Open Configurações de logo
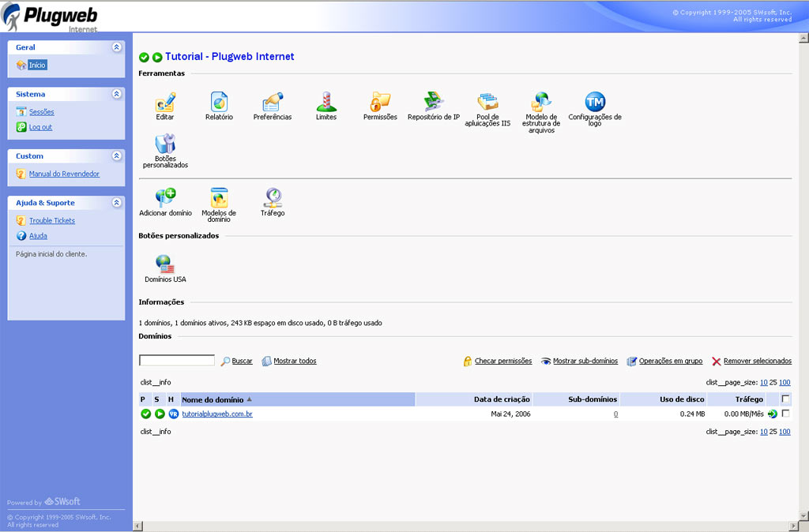 click(x=595, y=102)
